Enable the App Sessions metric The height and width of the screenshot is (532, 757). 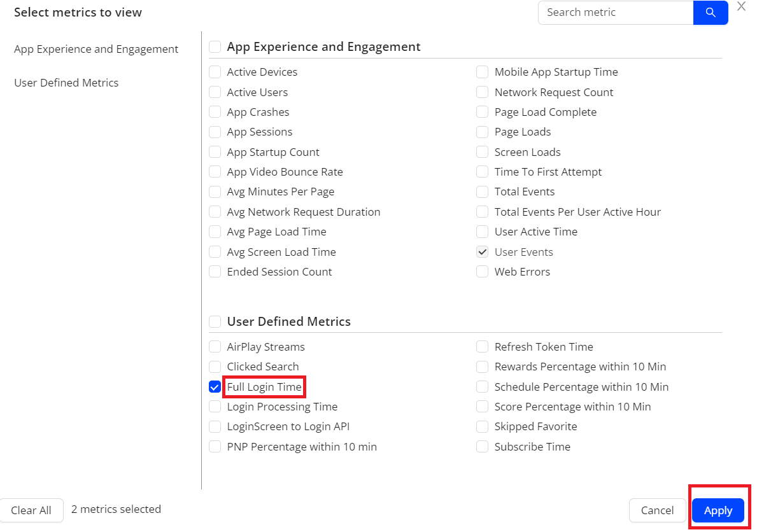215,132
